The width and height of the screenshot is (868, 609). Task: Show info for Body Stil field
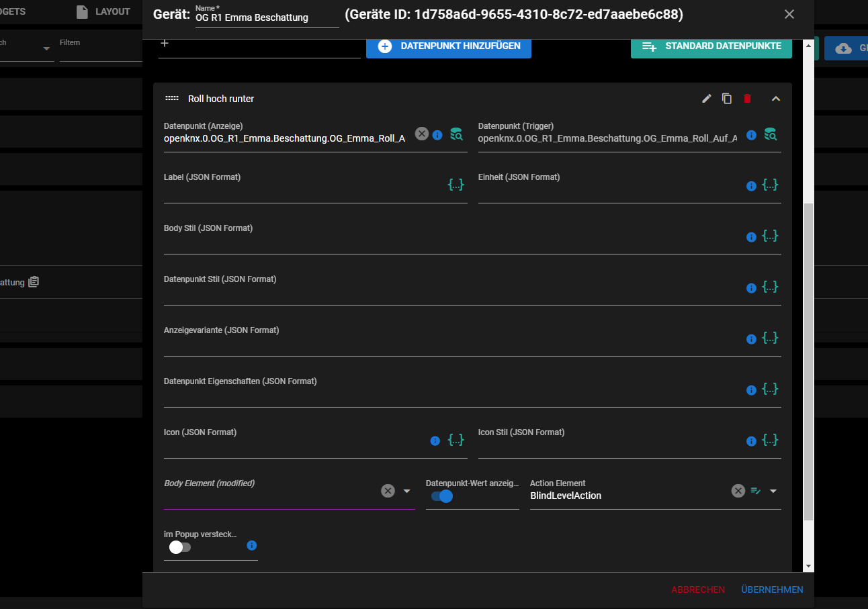[x=752, y=237]
